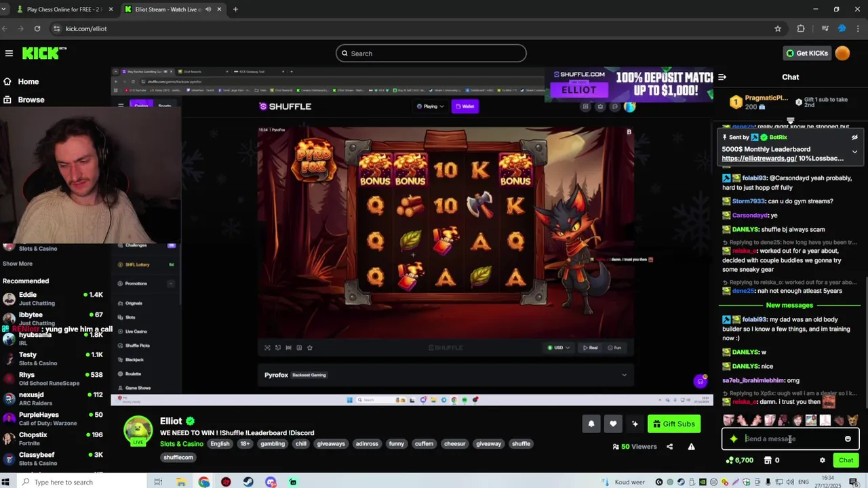
Task: Focus the Send a message field
Action: (x=790, y=439)
